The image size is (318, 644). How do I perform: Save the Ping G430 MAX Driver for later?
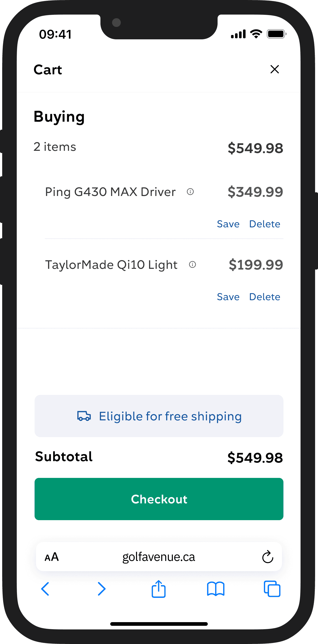click(x=228, y=224)
